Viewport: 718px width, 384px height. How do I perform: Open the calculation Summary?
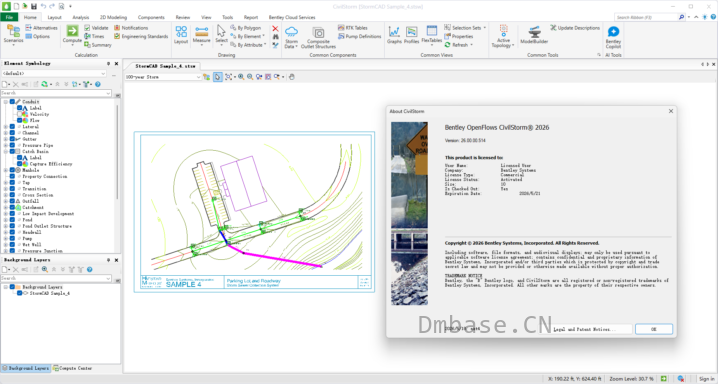[x=98, y=45]
